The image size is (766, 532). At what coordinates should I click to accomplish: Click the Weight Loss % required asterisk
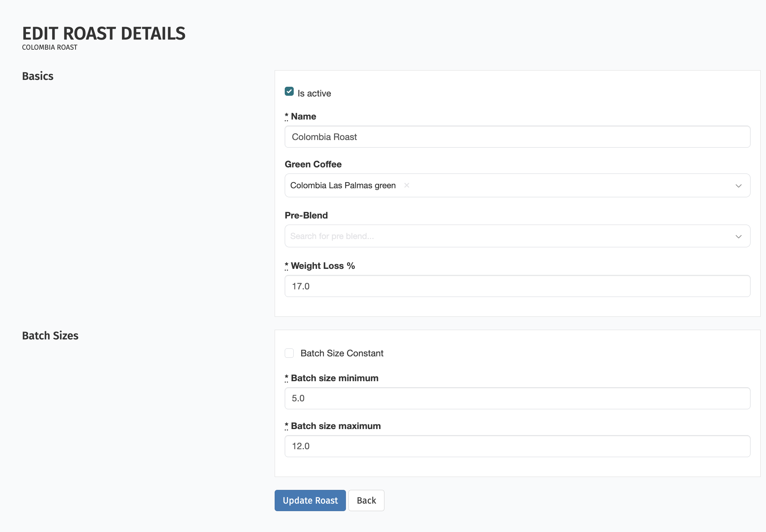coord(287,266)
